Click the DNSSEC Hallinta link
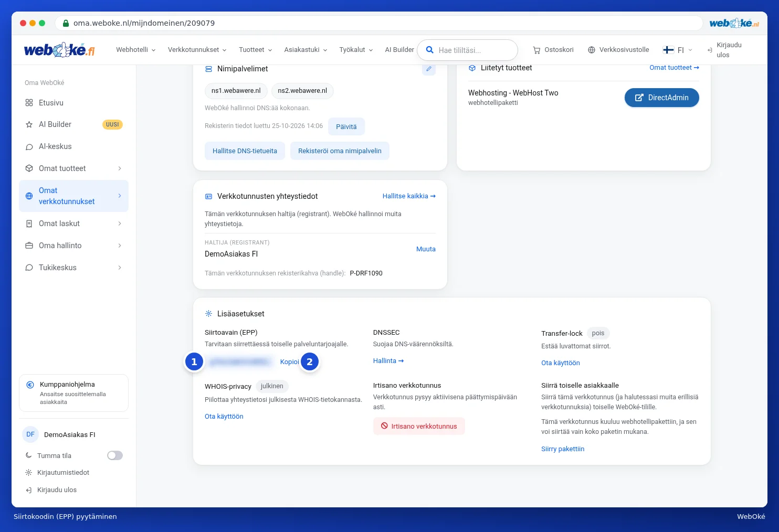 click(388, 361)
